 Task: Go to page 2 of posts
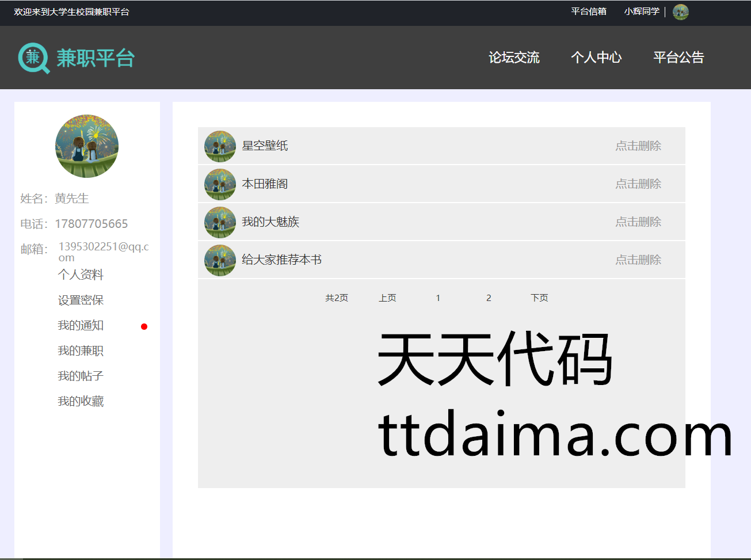[x=489, y=298]
